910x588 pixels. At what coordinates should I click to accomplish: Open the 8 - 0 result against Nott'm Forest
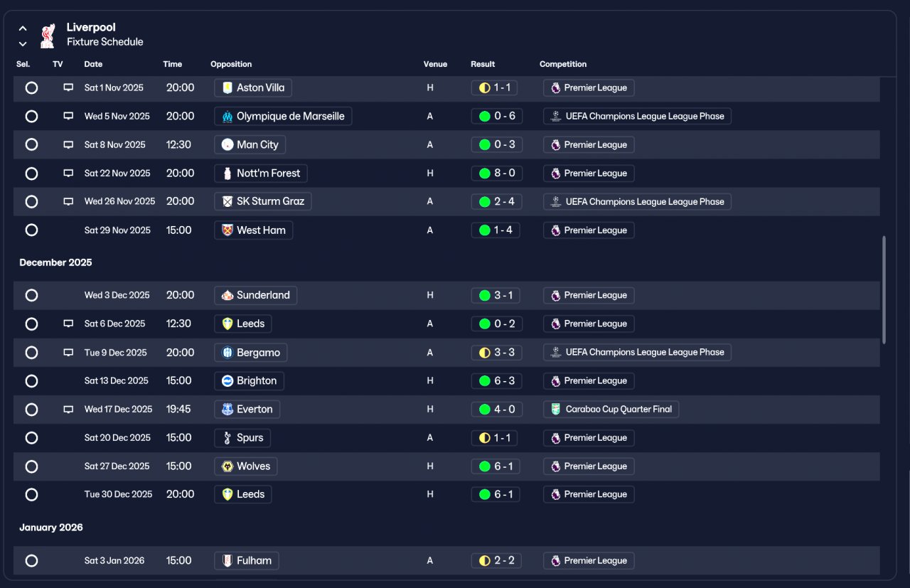[496, 173]
